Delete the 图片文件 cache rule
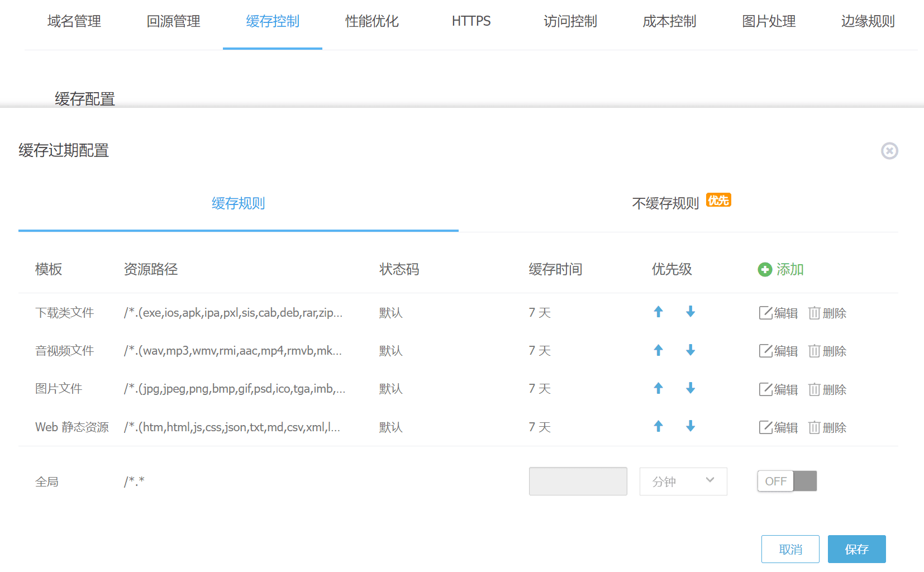Screen dimensions: 924x572 tap(827, 389)
